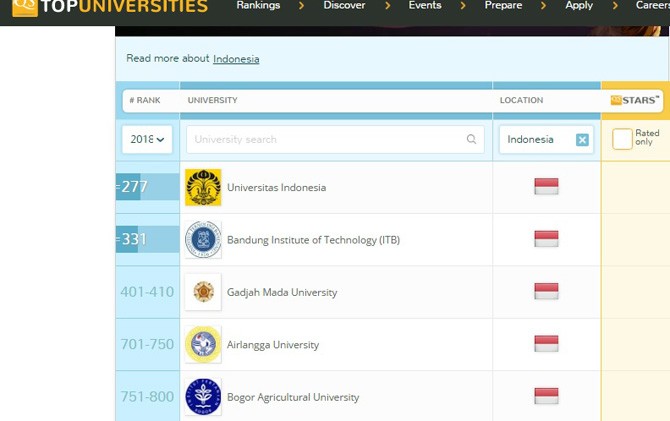Open the Gadjah Mada University link
The width and height of the screenshot is (670, 421).
pos(282,292)
